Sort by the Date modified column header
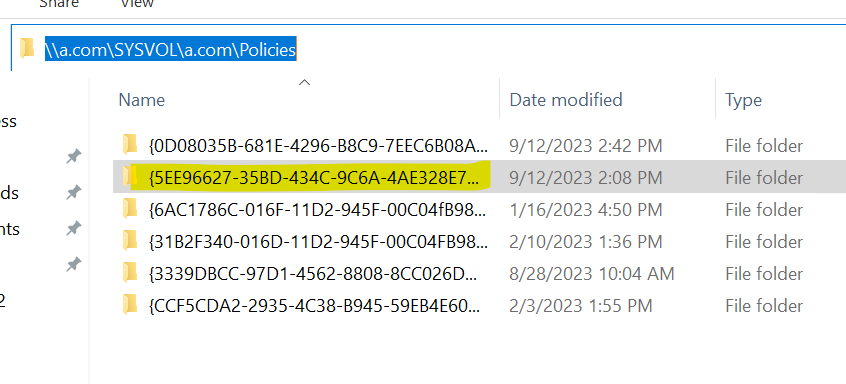Image resolution: width=846 pixels, height=384 pixels. (565, 100)
